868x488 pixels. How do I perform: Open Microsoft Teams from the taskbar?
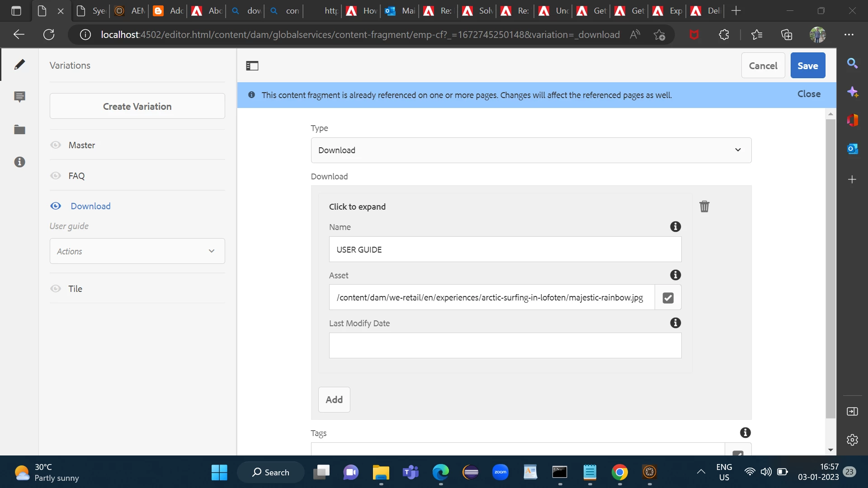pyautogui.click(x=410, y=473)
